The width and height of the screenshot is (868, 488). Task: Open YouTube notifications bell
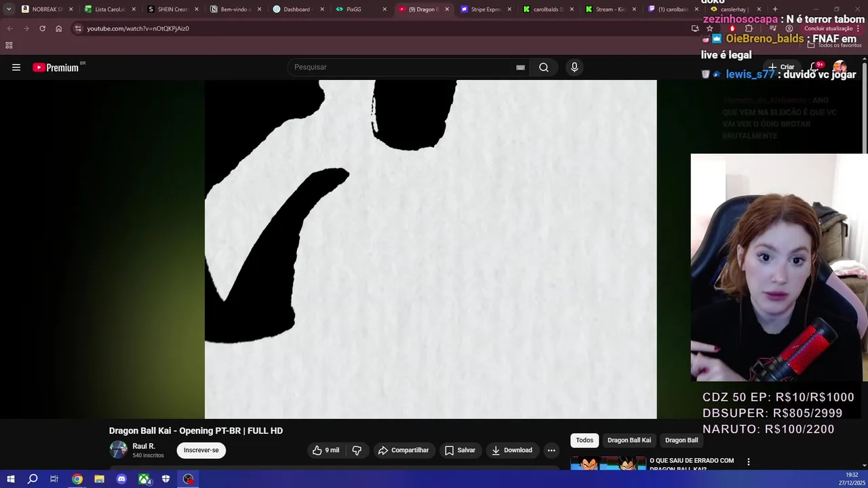815,67
